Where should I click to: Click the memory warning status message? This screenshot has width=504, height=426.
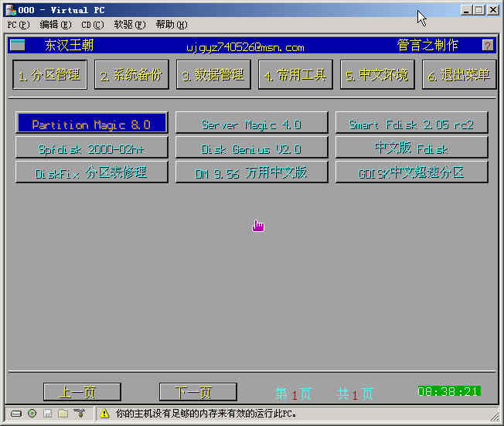pyautogui.click(x=206, y=414)
